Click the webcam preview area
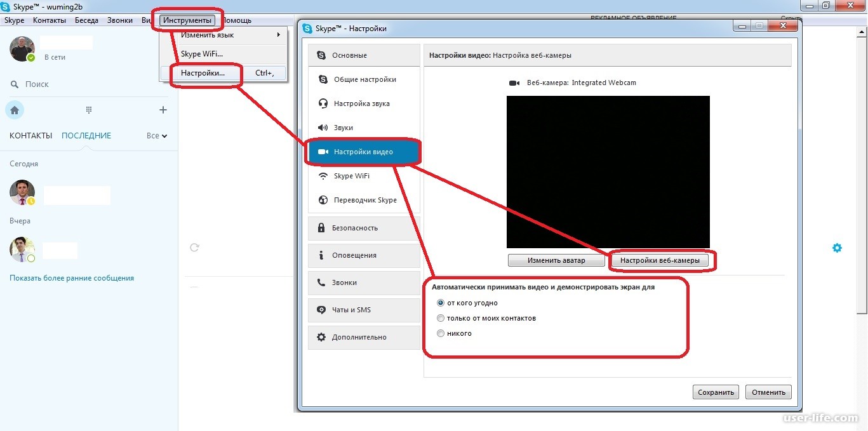 coord(608,172)
